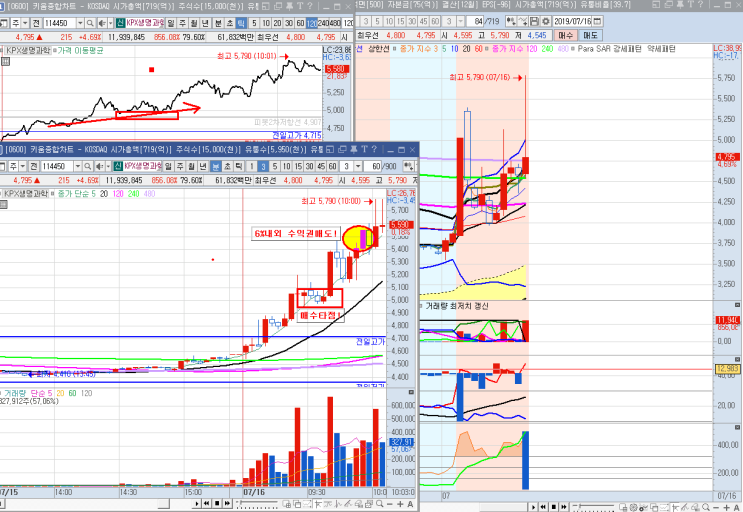Click the T font icon in front window title bar
This screenshot has height=512, width=743.
coord(364,149)
